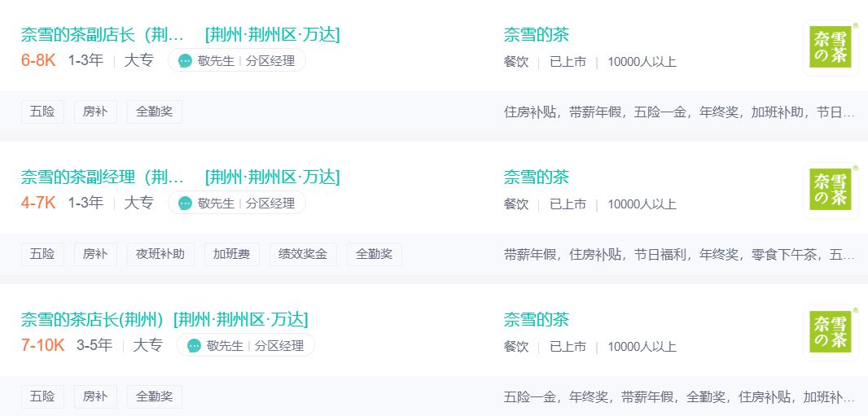Click 全勤奖 tag under 副经理 listing

pyautogui.click(x=375, y=255)
